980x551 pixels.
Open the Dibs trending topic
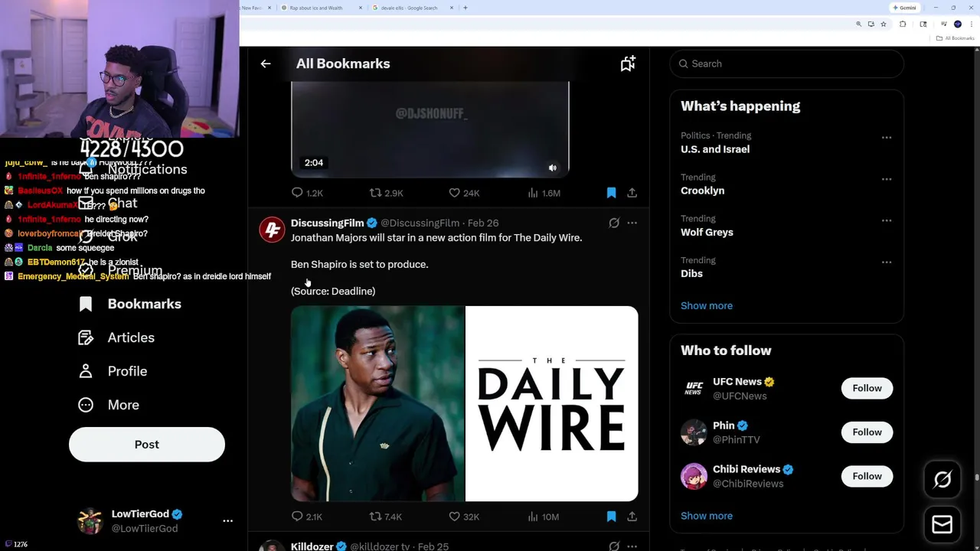tap(691, 273)
